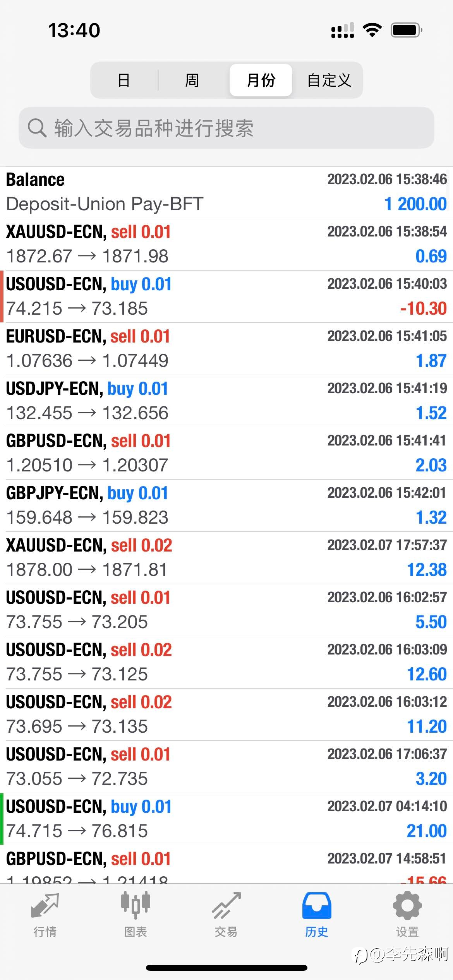Focus the symbol search input field

point(226,128)
